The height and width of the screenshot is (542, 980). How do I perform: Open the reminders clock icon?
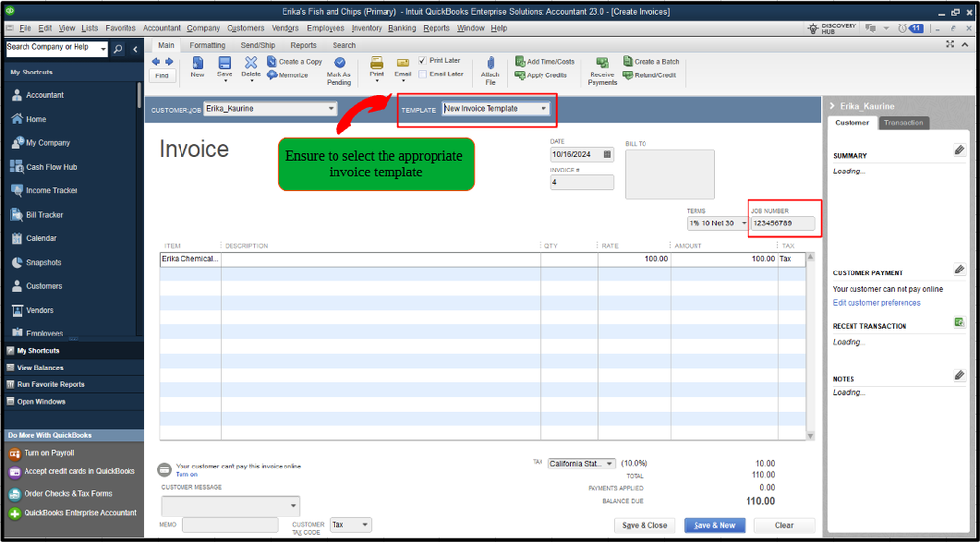pyautogui.click(x=903, y=28)
